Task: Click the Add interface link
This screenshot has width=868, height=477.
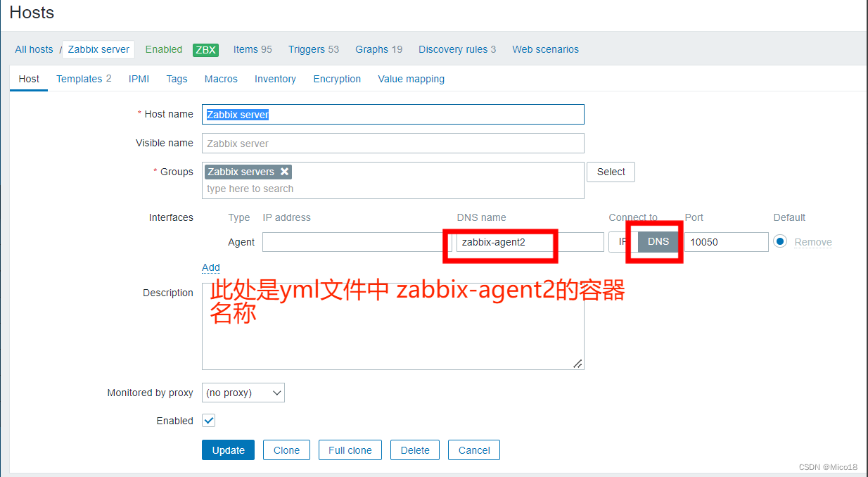Action: pyautogui.click(x=211, y=267)
